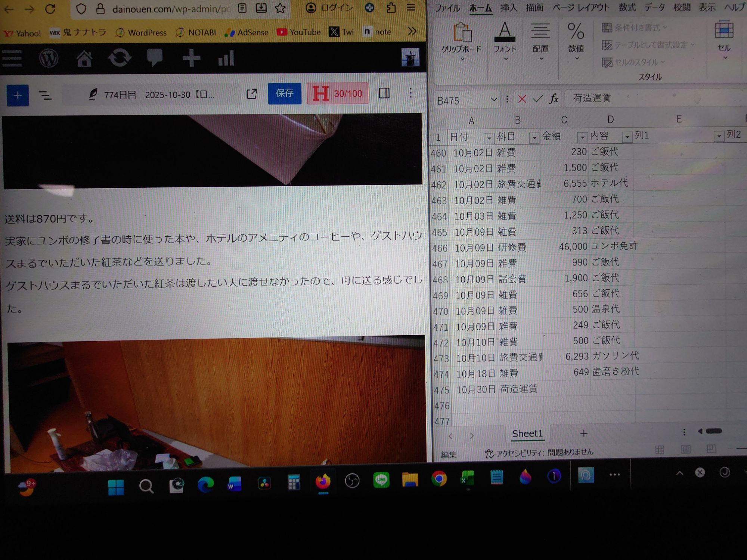Expand the Name Box dropdown arrow
Screen dimensions: 747x560
[x=493, y=100]
